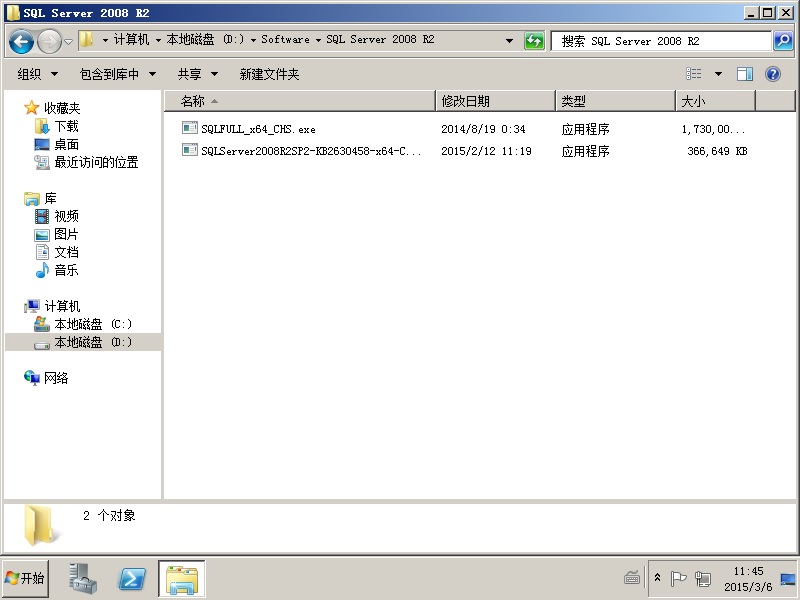The height and width of the screenshot is (600, 800).
Task: Sort by the 修改日期 column header
Action: [x=495, y=101]
